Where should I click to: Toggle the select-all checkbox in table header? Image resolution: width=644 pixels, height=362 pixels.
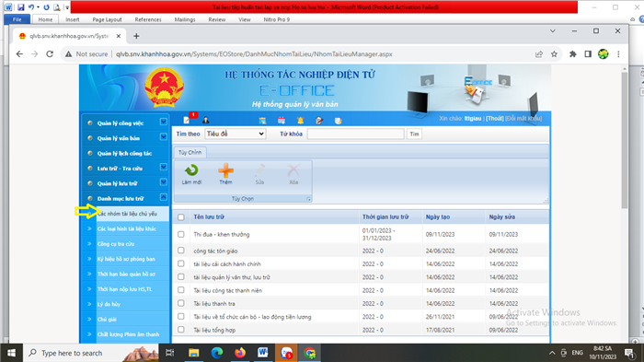coord(180,216)
